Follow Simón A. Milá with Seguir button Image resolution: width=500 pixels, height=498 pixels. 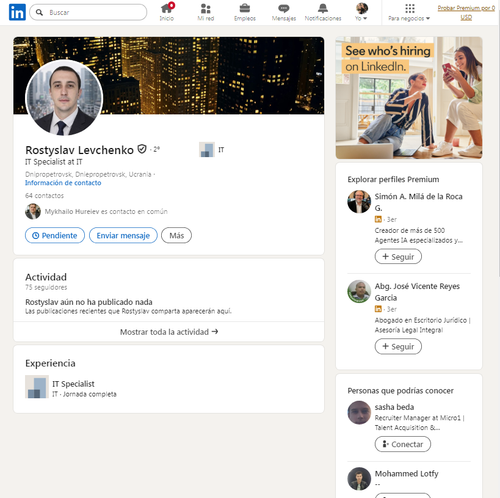tap(398, 257)
